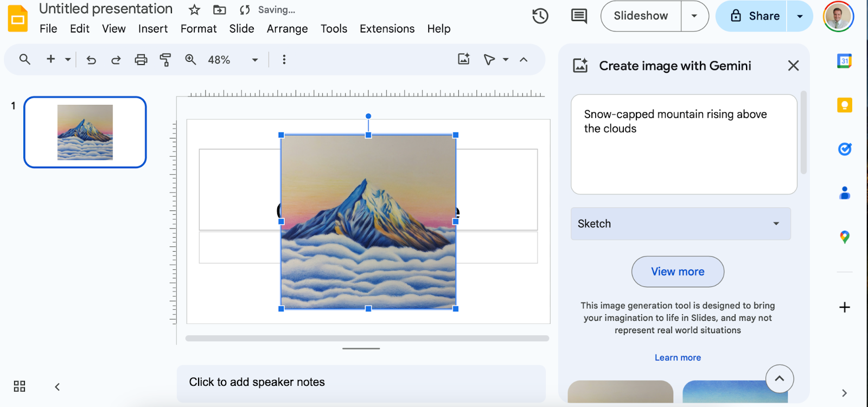This screenshot has height=407, width=868.
Task: Click the Undo arrow icon
Action: [x=91, y=60]
